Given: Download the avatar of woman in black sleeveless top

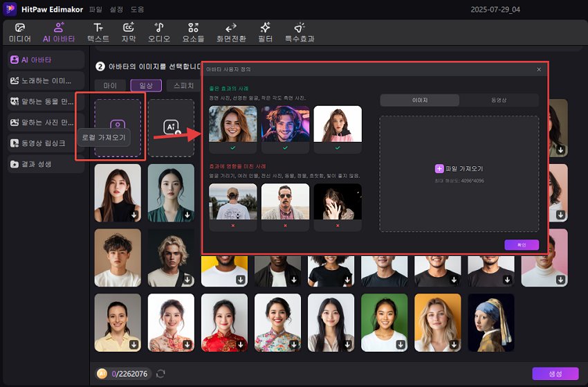Looking at the screenshot, I should 134,215.
